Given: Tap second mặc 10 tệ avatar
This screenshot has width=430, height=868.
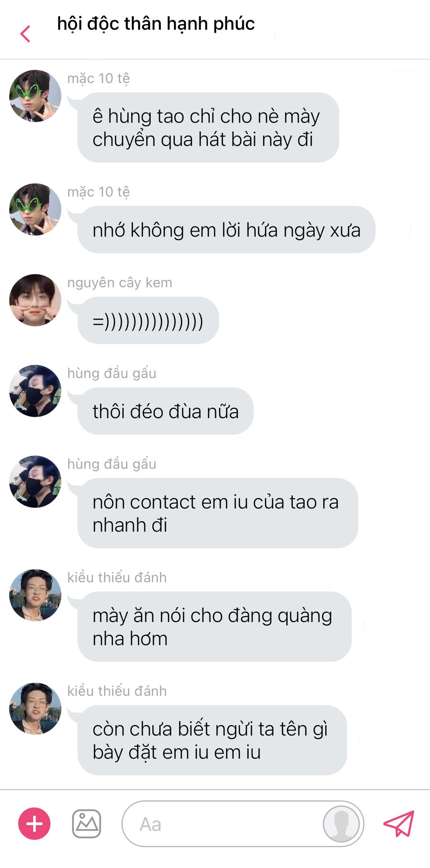Looking at the screenshot, I should coord(35,209).
